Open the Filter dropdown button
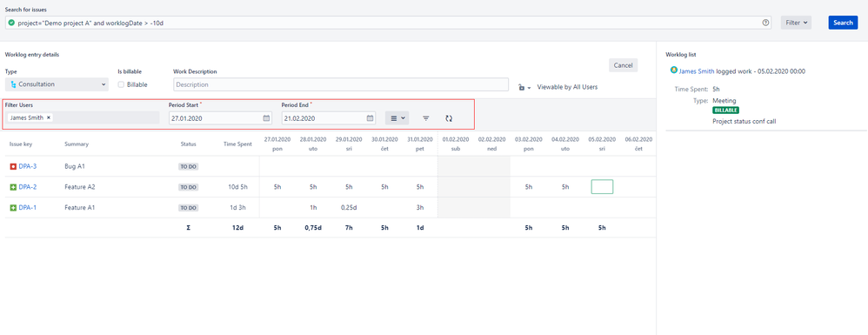The width and height of the screenshot is (868, 335). pos(796,23)
